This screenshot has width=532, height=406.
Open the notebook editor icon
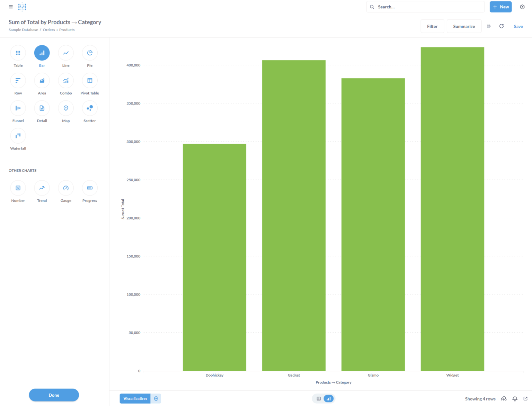click(x=489, y=26)
